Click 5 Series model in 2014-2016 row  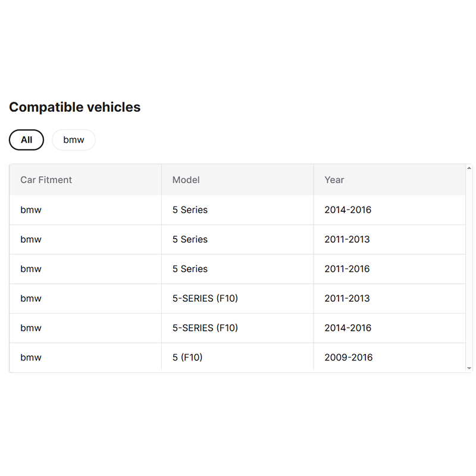click(190, 210)
